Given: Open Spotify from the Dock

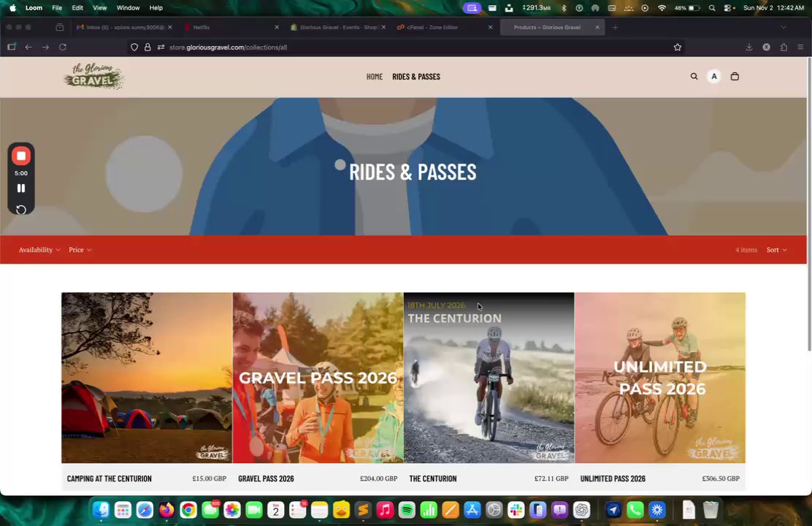Looking at the screenshot, I should click(x=407, y=511).
